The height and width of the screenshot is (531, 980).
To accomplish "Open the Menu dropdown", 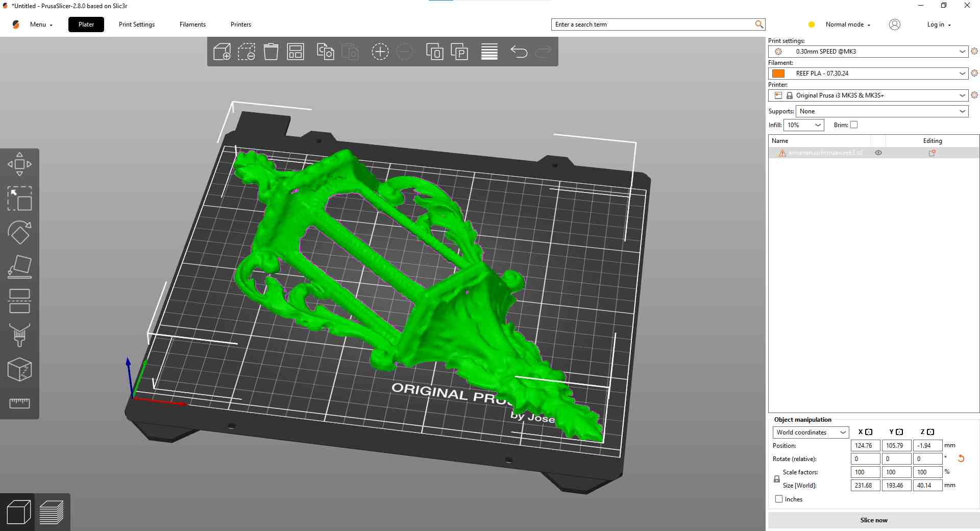I will tap(41, 25).
